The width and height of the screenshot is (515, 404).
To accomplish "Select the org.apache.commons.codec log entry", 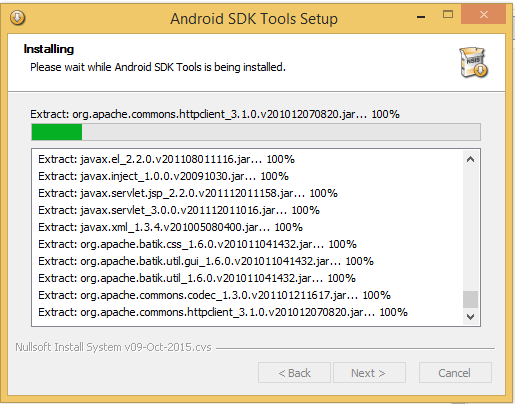I will [x=214, y=295].
